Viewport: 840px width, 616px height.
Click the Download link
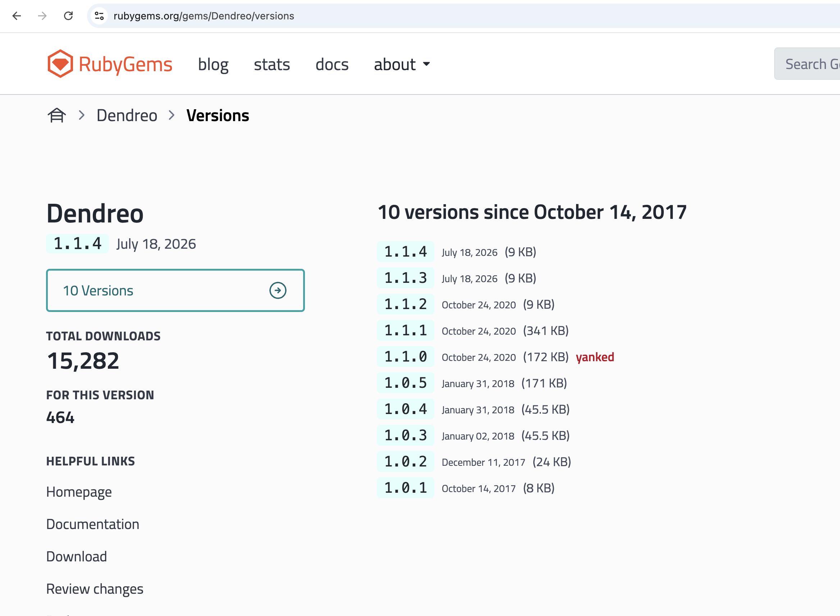point(77,556)
